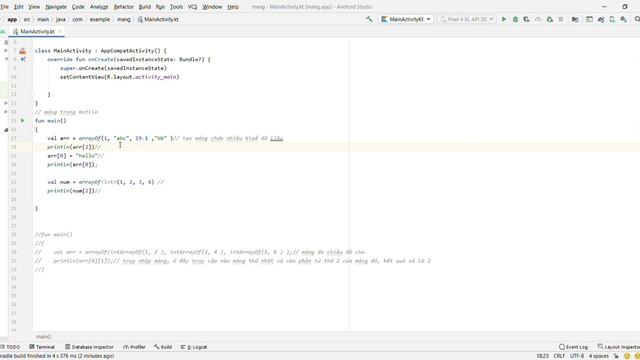
Task: Open the Profiler tool window
Action: pos(134,347)
